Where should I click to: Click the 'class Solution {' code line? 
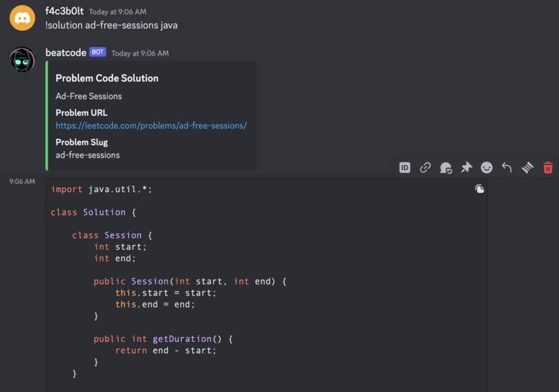click(94, 212)
